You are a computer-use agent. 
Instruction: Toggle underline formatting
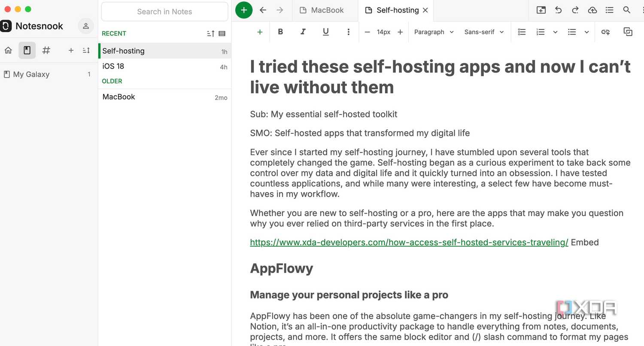click(326, 32)
